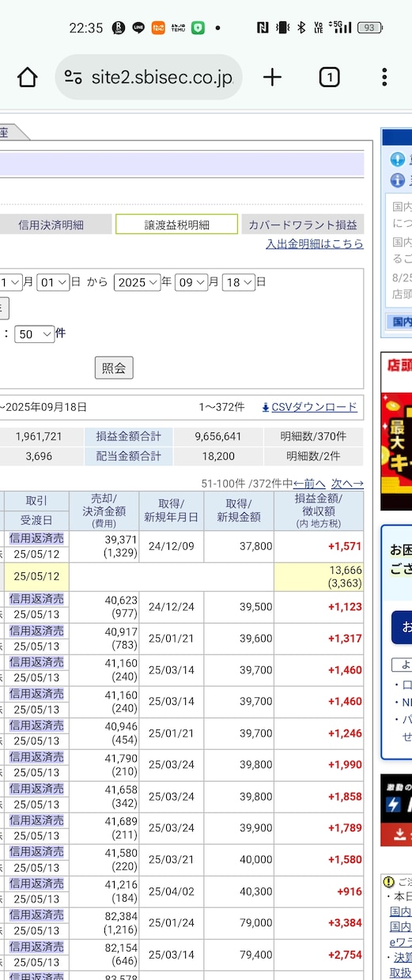Click the acquisition amount 79,400
The width and height of the screenshot is (412, 980).
coord(255,955)
